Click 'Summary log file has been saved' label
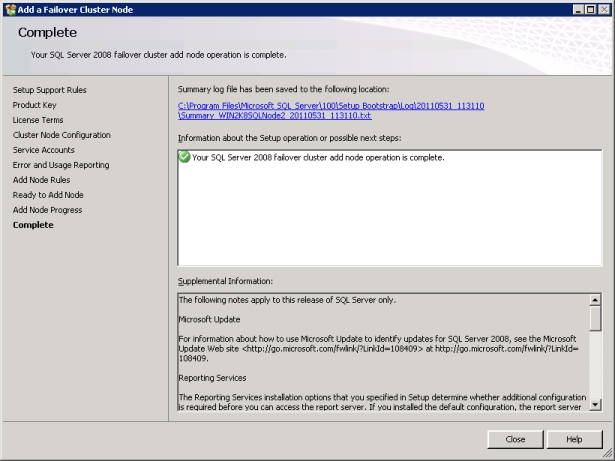The height and width of the screenshot is (461, 615). (283, 89)
